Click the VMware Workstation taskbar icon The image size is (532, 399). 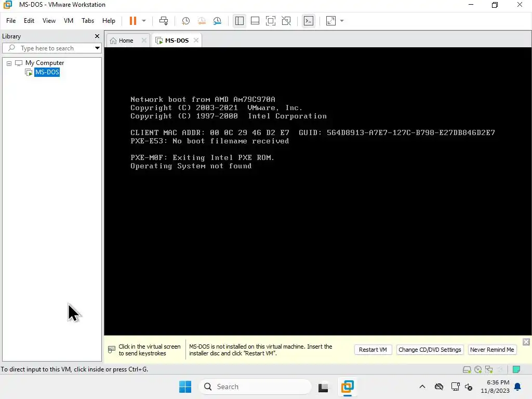tap(348, 387)
